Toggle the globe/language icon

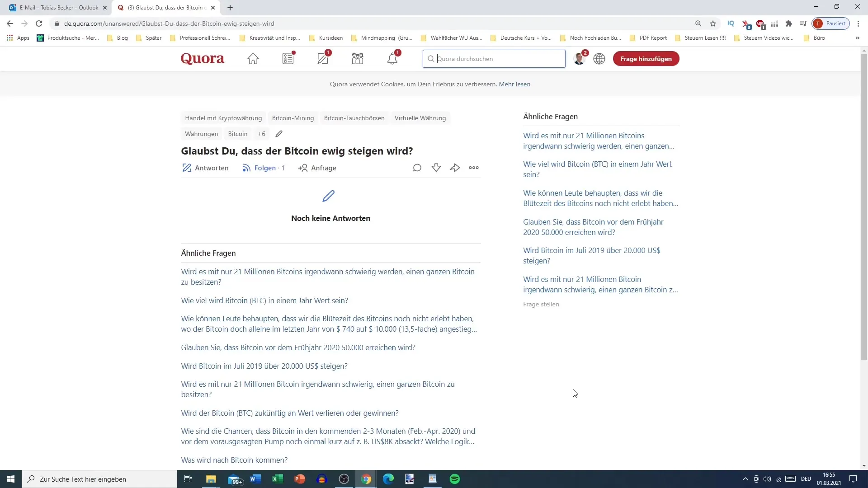pos(599,58)
